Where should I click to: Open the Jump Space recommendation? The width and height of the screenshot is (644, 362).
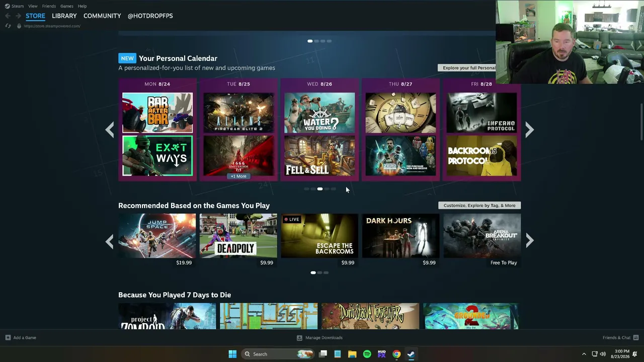(x=157, y=236)
